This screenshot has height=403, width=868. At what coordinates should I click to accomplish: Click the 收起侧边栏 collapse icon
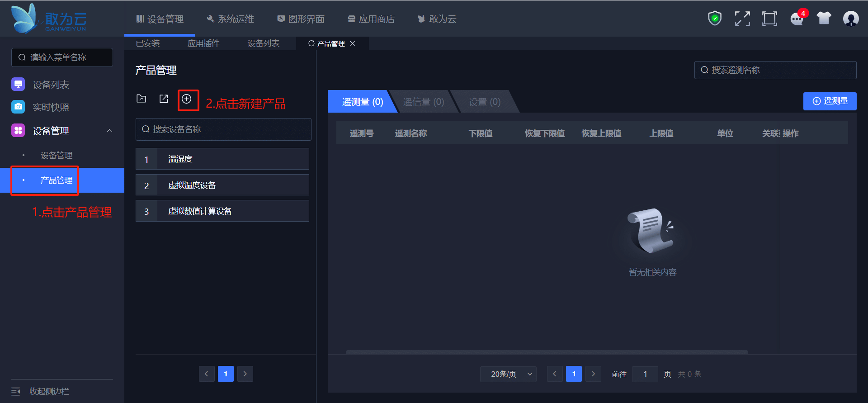click(16, 391)
